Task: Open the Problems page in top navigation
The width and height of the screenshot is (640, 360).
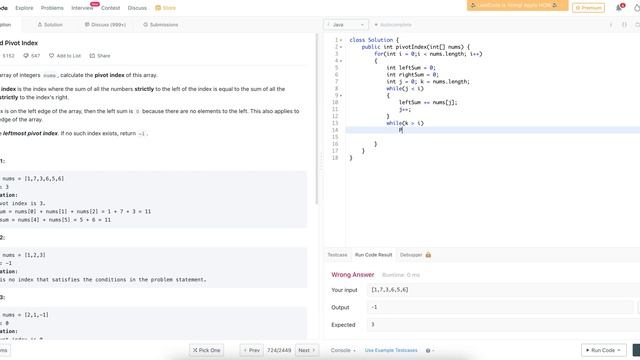Action: pos(52,8)
